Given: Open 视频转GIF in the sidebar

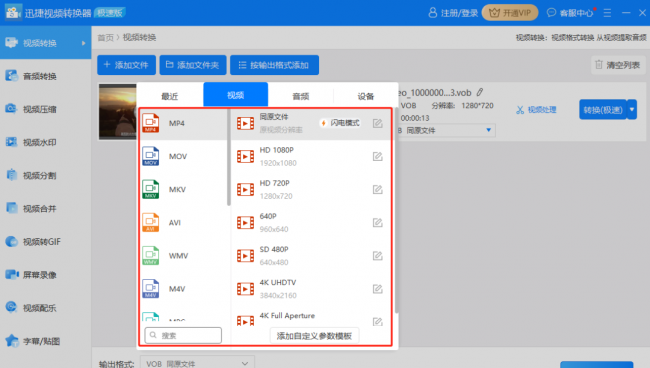Looking at the screenshot, I should pyautogui.click(x=45, y=242).
